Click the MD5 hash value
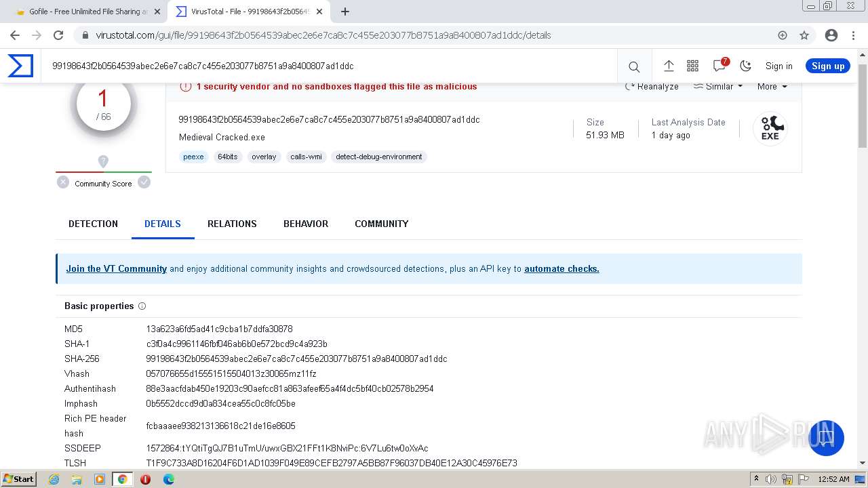 click(x=219, y=329)
